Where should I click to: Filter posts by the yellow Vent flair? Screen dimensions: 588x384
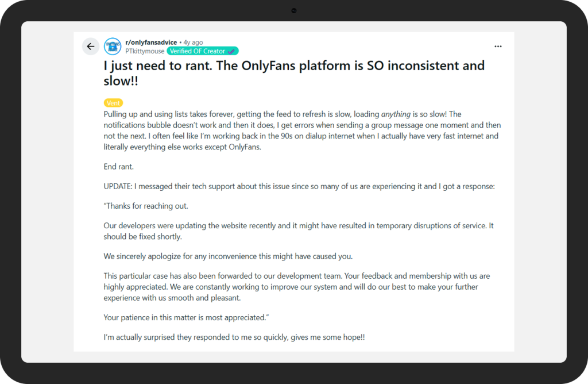113,103
